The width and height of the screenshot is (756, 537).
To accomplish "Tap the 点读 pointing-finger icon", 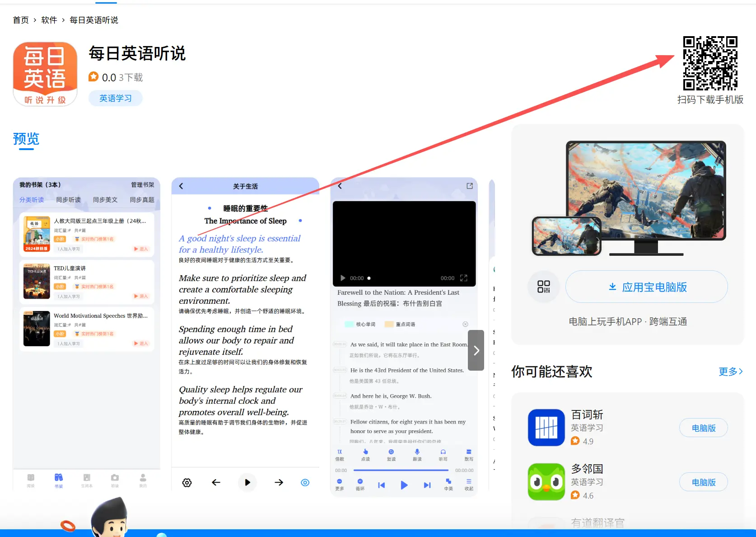I will 365,452.
